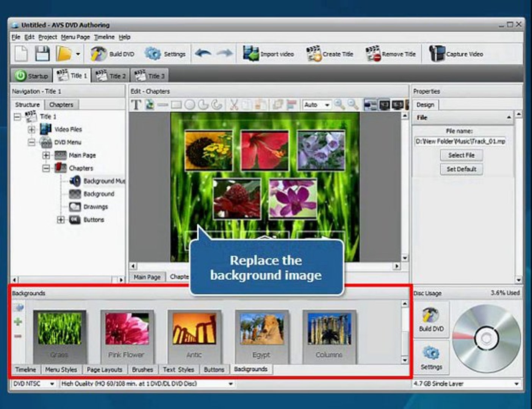Image resolution: width=532 pixels, height=409 pixels.
Task: Switch to the Startup tab
Action: [x=31, y=76]
